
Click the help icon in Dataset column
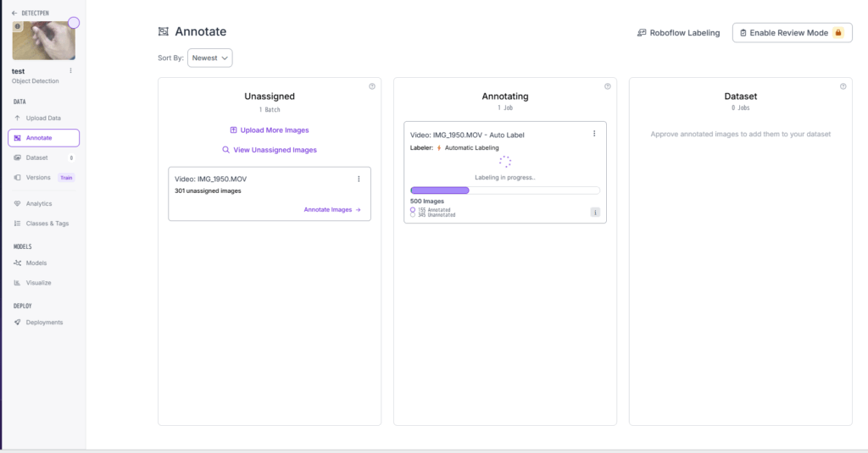coord(843,86)
